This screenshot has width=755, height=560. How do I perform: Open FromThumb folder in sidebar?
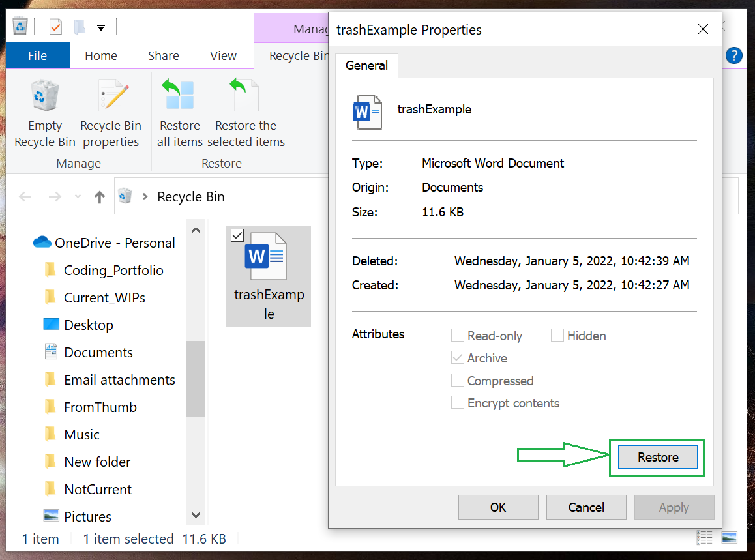pos(91,407)
